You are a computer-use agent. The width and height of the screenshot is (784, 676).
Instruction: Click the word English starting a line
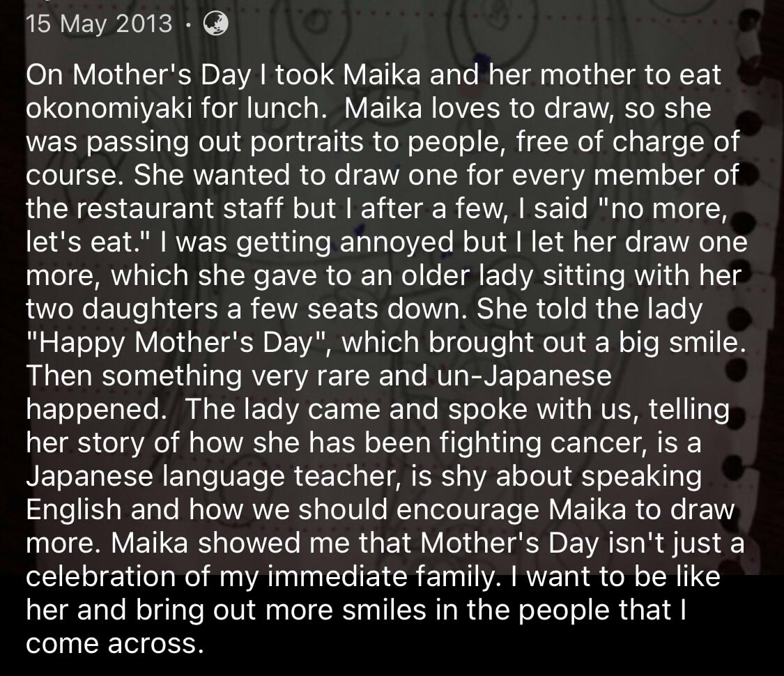73,511
